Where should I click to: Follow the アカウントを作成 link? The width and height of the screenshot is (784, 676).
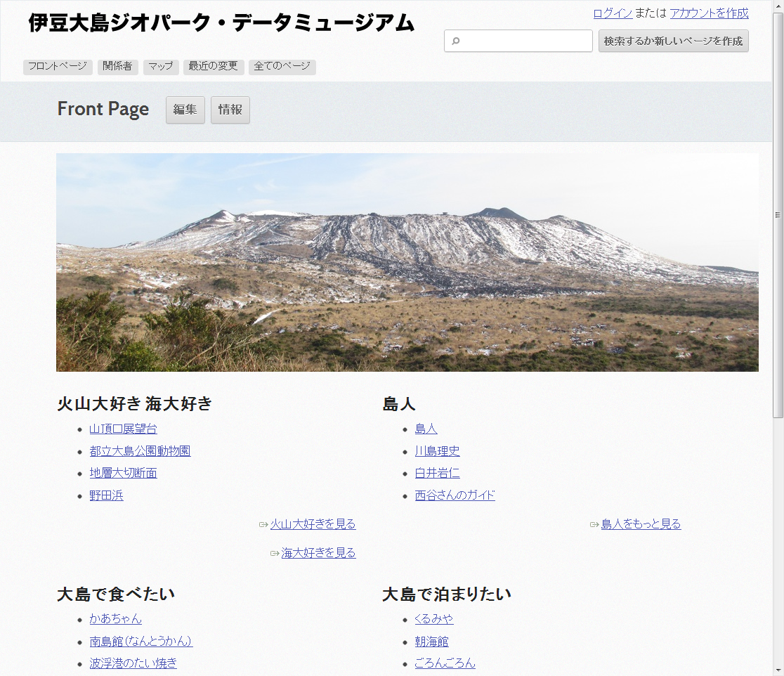click(x=709, y=13)
